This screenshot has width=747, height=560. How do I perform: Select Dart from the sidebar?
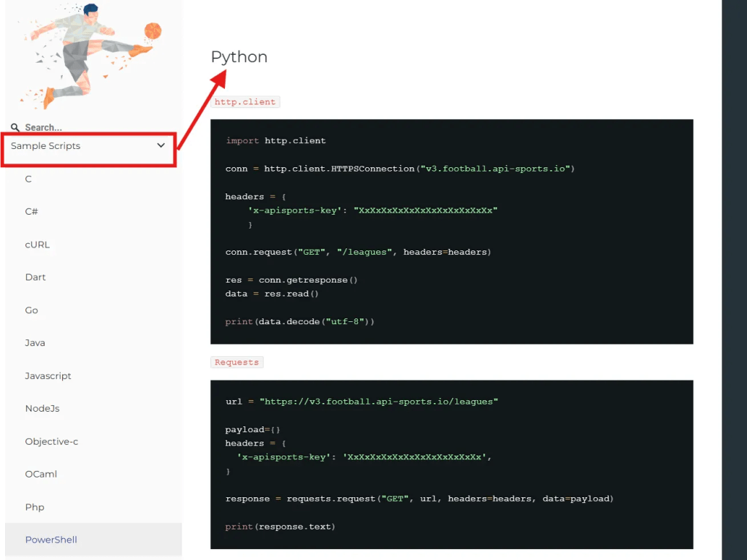[35, 277]
